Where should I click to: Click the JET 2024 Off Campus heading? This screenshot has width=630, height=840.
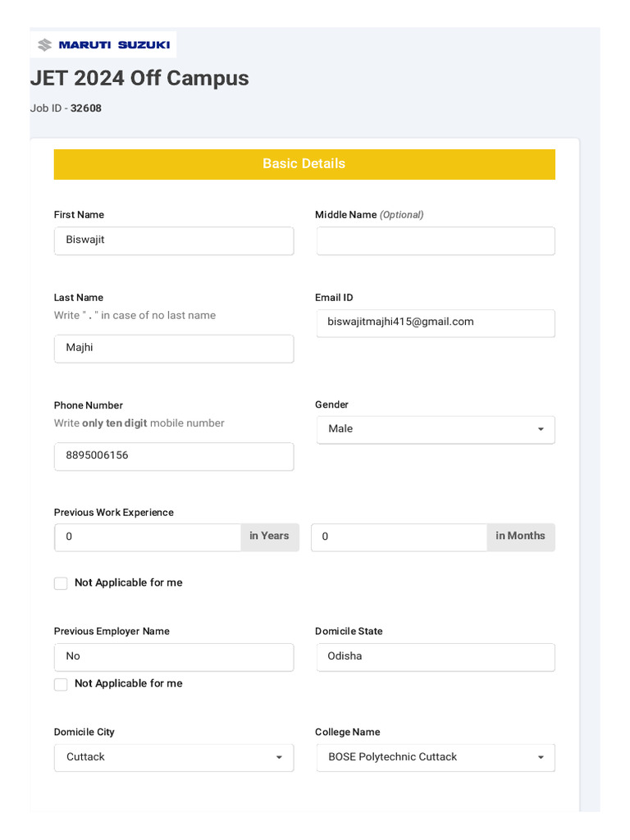point(139,78)
